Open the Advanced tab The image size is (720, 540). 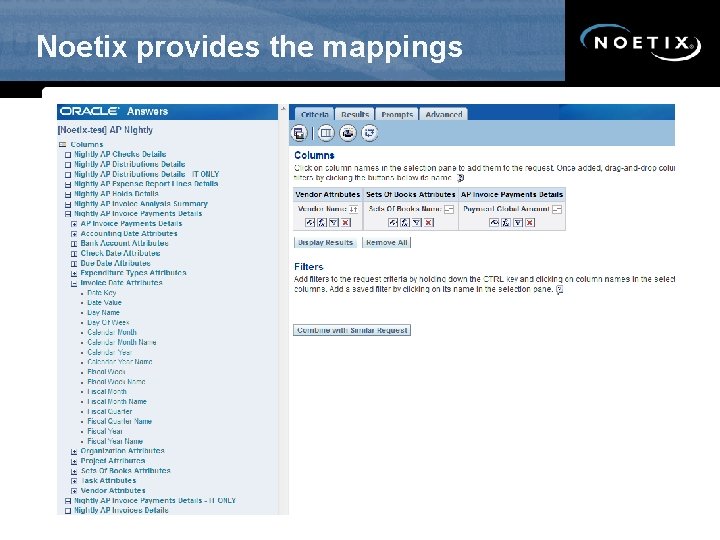click(444, 114)
